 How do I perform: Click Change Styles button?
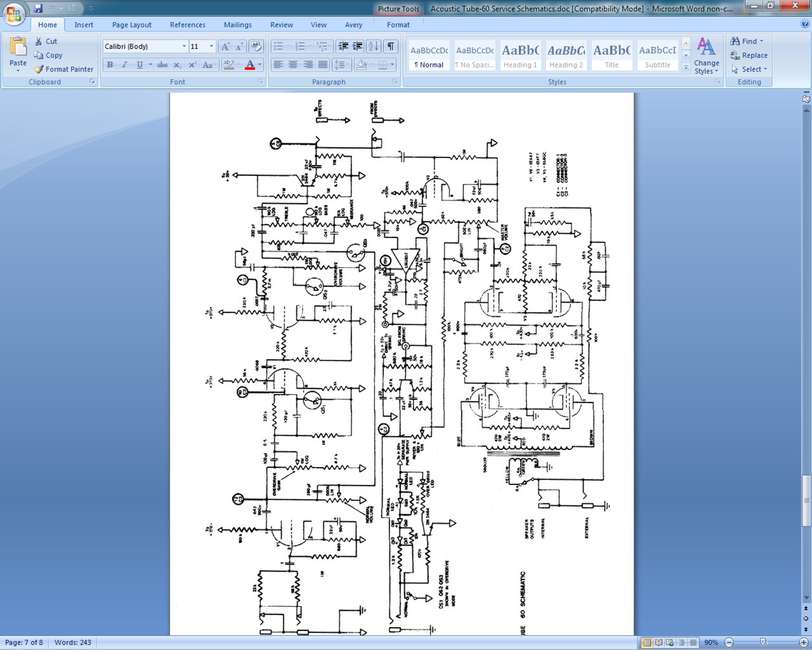(x=707, y=56)
